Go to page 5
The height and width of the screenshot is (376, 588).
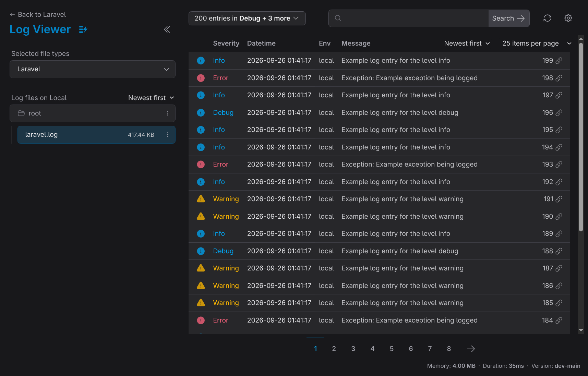pyautogui.click(x=392, y=349)
